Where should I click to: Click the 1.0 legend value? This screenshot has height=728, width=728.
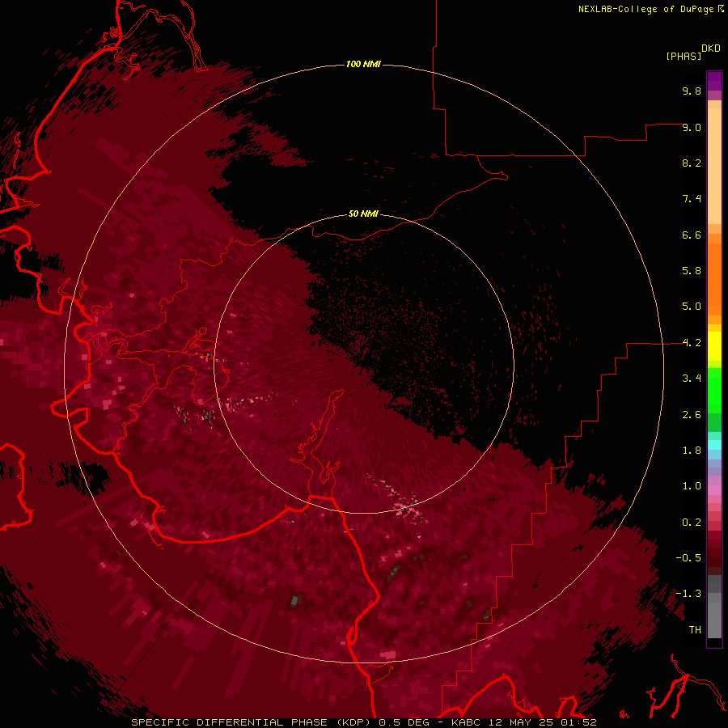click(x=692, y=486)
